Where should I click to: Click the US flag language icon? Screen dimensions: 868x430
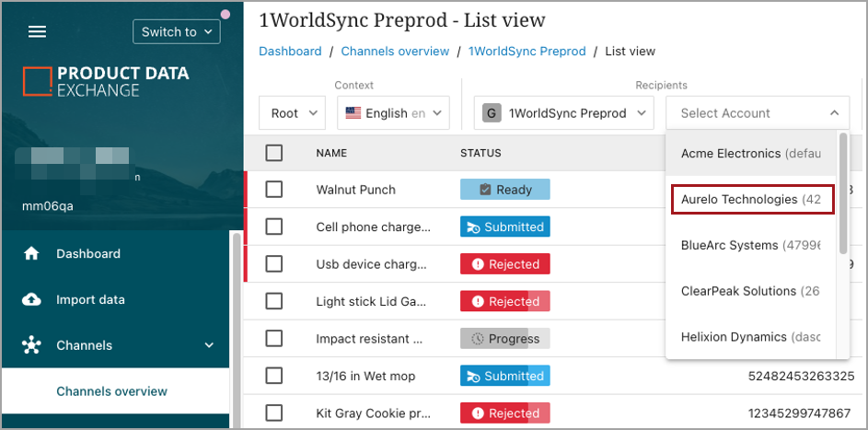(x=353, y=113)
